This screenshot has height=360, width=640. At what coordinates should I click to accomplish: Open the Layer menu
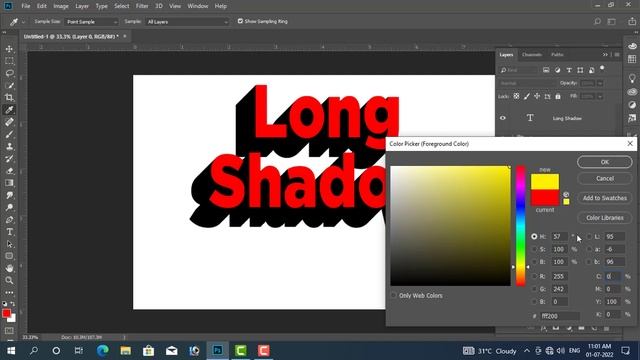click(x=82, y=6)
